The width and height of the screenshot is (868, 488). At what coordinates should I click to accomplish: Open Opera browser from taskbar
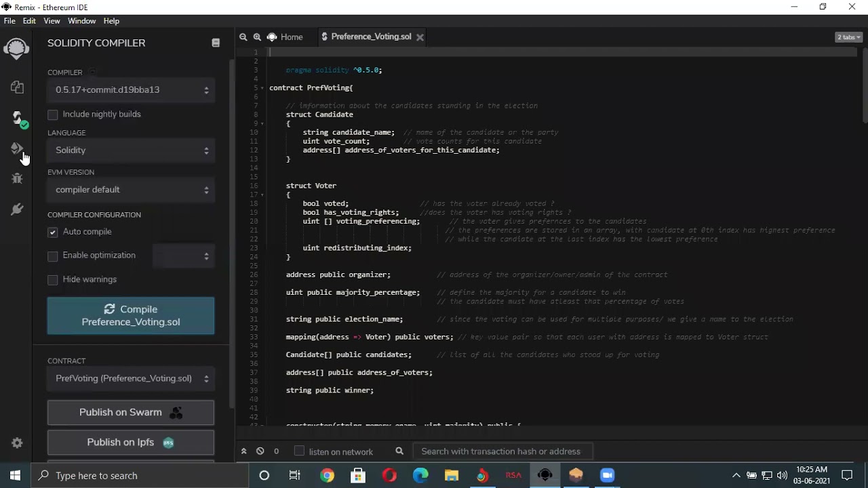coord(389,475)
